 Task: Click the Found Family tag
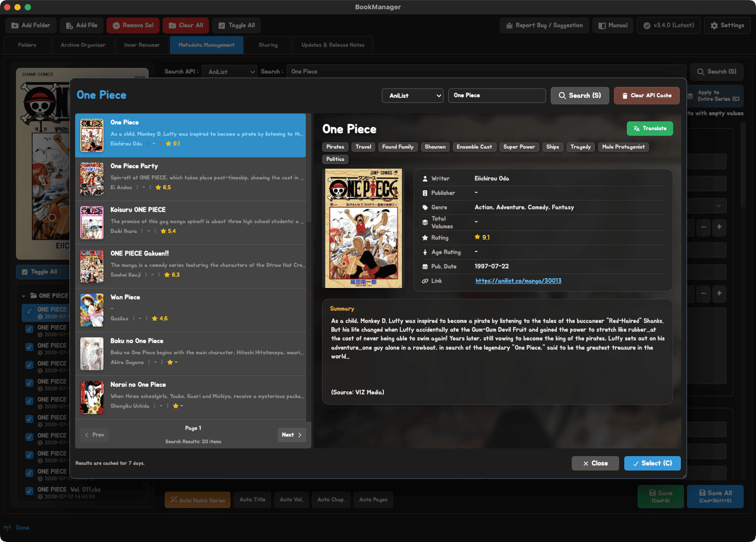pyautogui.click(x=398, y=147)
